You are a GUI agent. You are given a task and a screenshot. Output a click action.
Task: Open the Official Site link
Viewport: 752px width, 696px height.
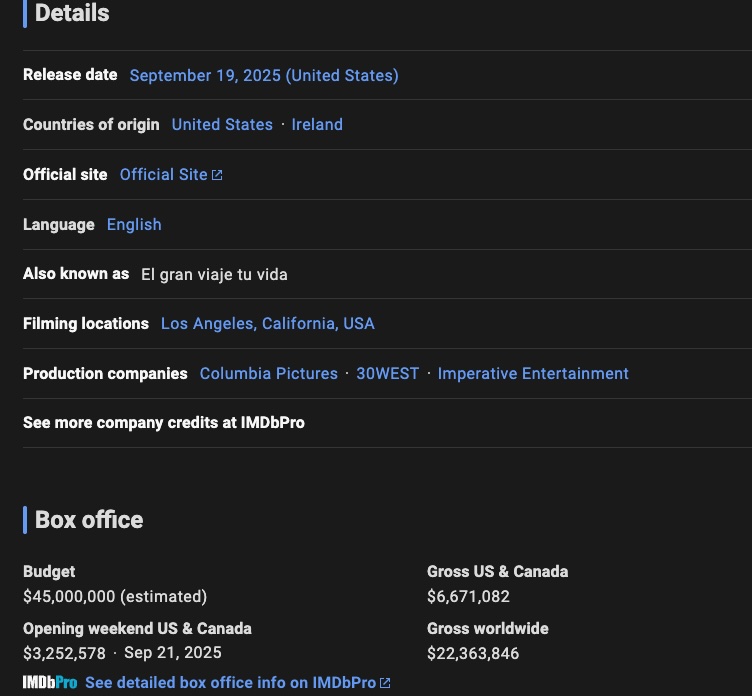coord(164,175)
